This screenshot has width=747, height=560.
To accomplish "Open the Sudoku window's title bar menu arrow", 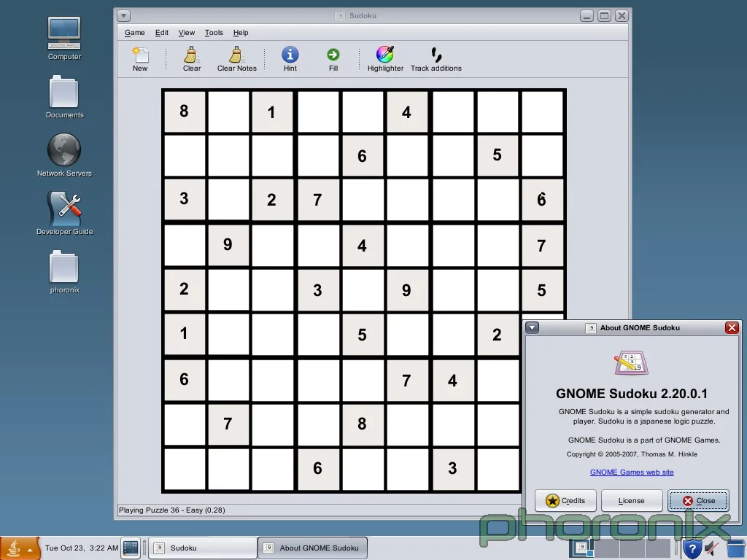I will click(124, 16).
